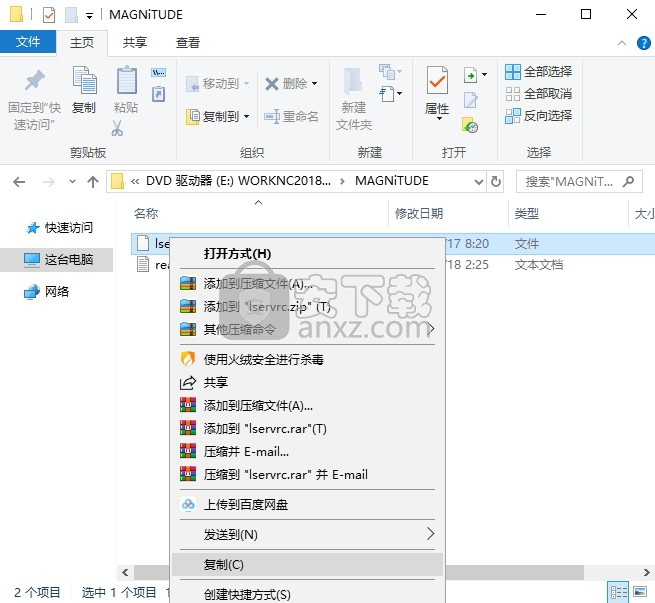Viewport: 655px width, 603px height.
Task: Click the Copy icon in ribbon
Action: click(x=85, y=80)
